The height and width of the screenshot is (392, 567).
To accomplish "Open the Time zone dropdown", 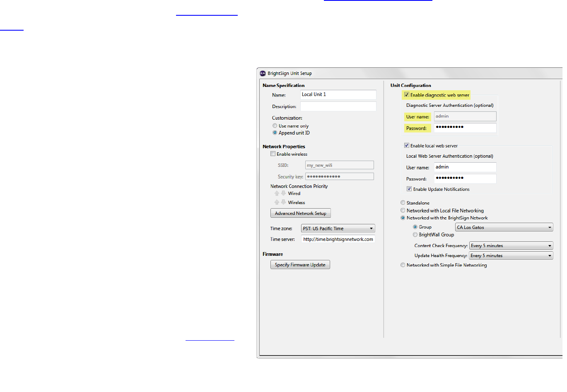I will pyautogui.click(x=338, y=228).
